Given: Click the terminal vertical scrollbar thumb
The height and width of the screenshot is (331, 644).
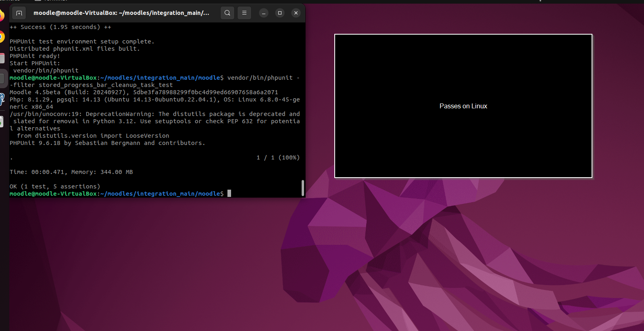Looking at the screenshot, I should (x=303, y=188).
